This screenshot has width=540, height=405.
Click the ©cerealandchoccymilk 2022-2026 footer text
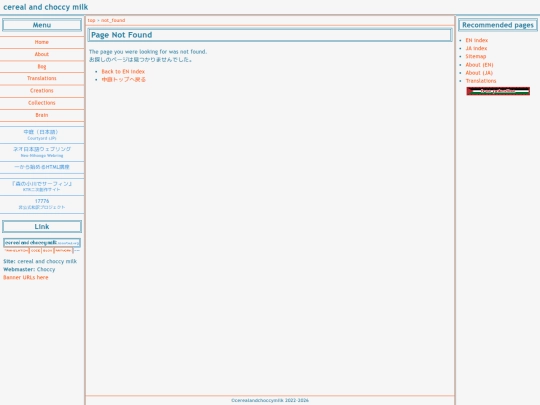coord(270,400)
